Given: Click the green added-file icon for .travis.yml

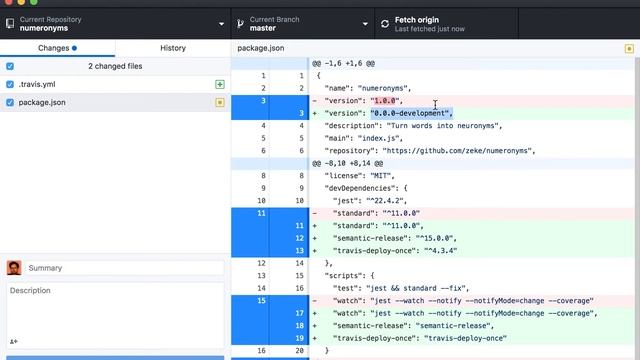Looking at the screenshot, I should (x=220, y=84).
